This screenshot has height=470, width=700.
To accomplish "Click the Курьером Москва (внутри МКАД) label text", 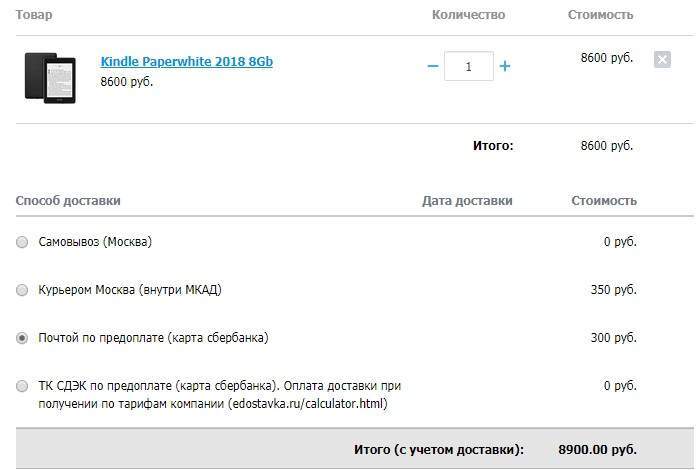I will [x=130, y=290].
